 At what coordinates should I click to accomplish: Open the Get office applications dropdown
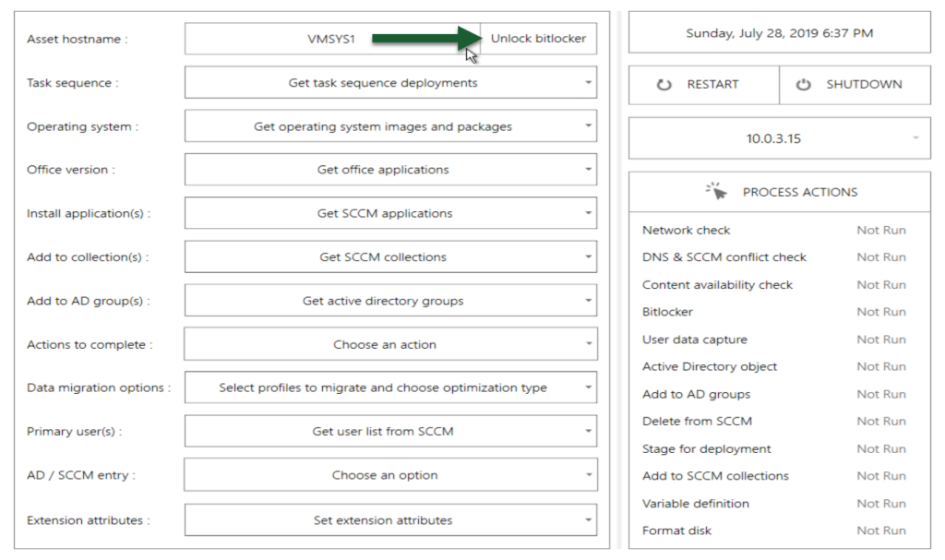(390, 170)
